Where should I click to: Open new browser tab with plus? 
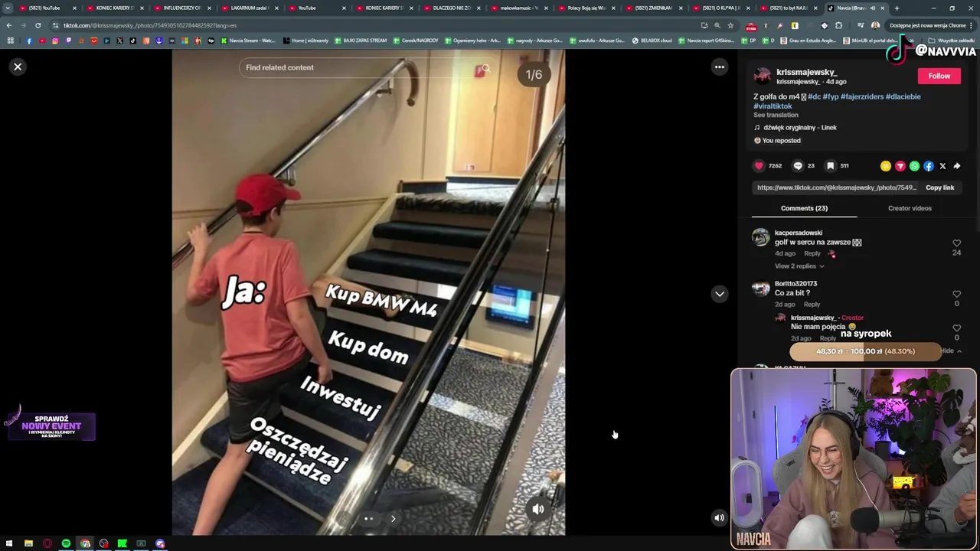897,8
